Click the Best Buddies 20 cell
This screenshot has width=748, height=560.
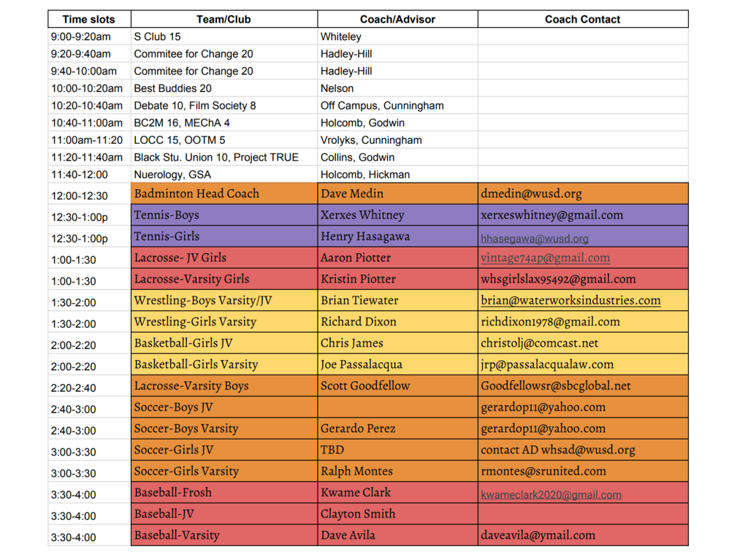click(224, 88)
